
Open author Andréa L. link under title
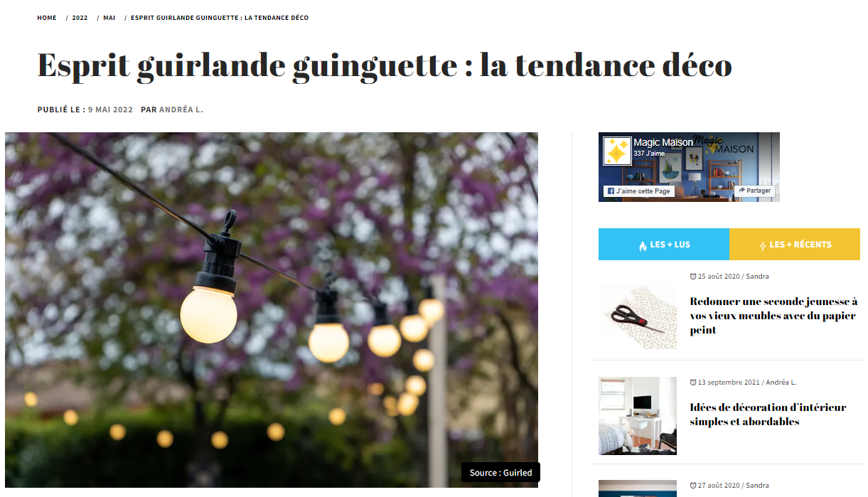[181, 109]
